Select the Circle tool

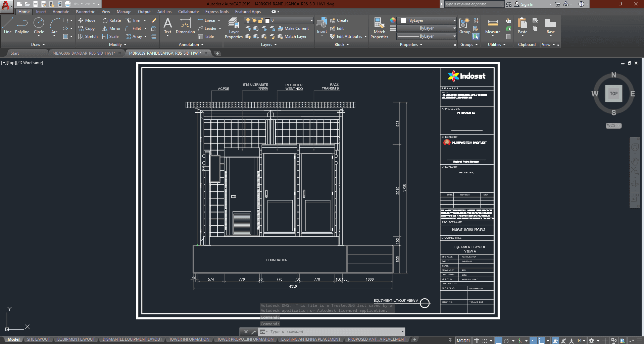pos(39,26)
